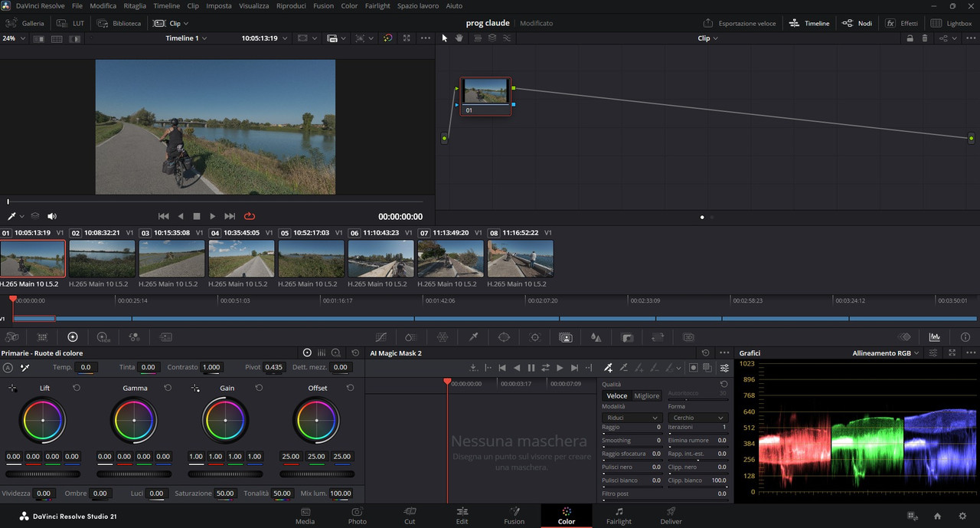Image resolution: width=980 pixels, height=528 pixels.
Task: Select clip 04 thumbnail 10:35:45:05
Action: [241, 258]
